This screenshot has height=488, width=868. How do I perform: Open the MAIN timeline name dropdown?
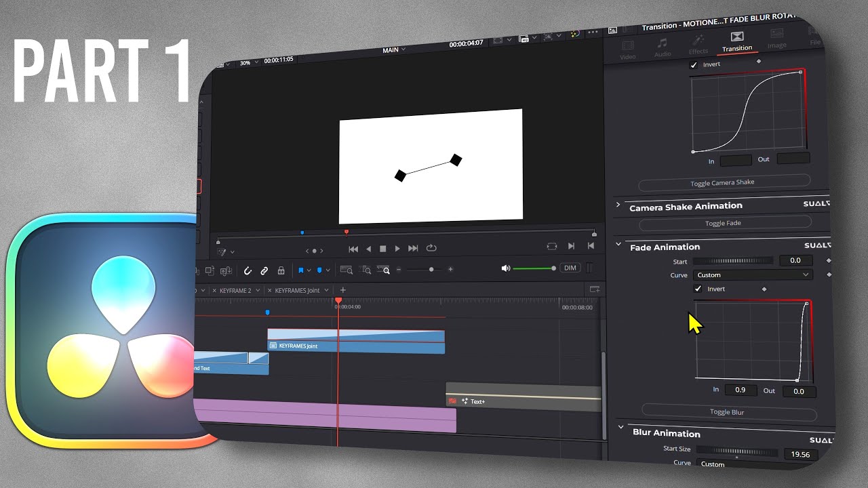pos(394,50)
